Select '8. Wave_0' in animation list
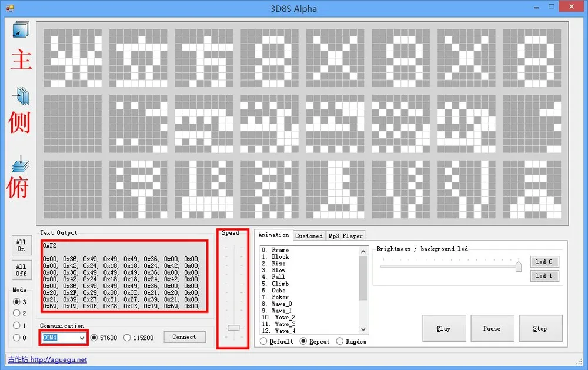This screenshot has width=588, height=370. point(277,304)
